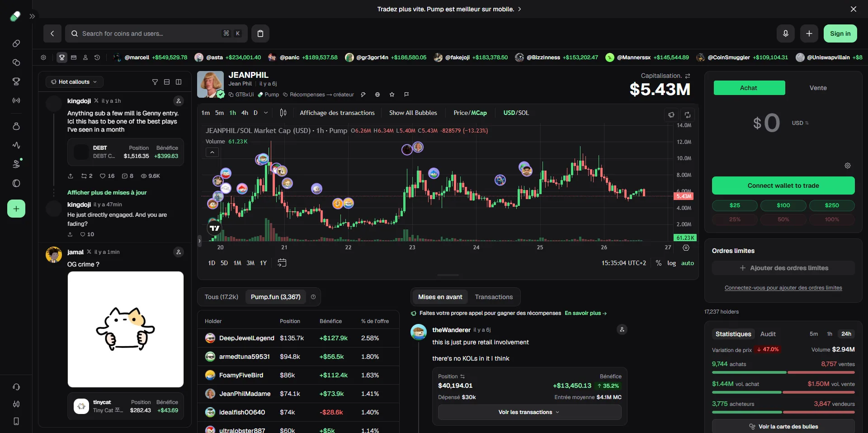
Task: Switch callouts to split-row layout icon
Action: pos(167,82)
